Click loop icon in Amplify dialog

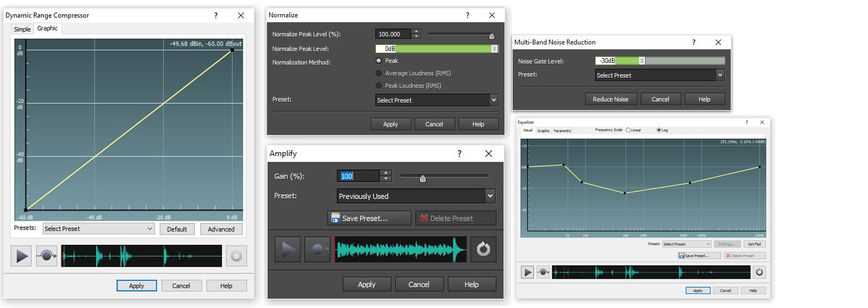[x=483, y=249]
